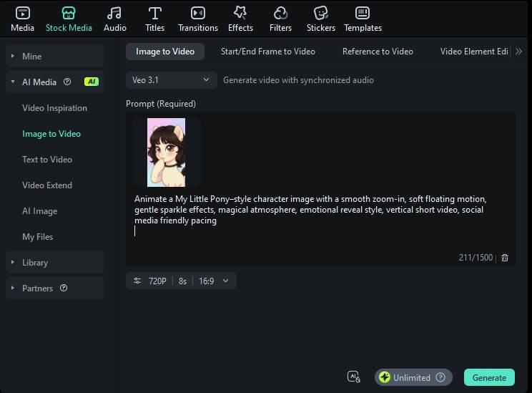532x393 pixels.
Task: Click the video settings sliders icon
Action: pyautogui.click(x=137, y=281)
